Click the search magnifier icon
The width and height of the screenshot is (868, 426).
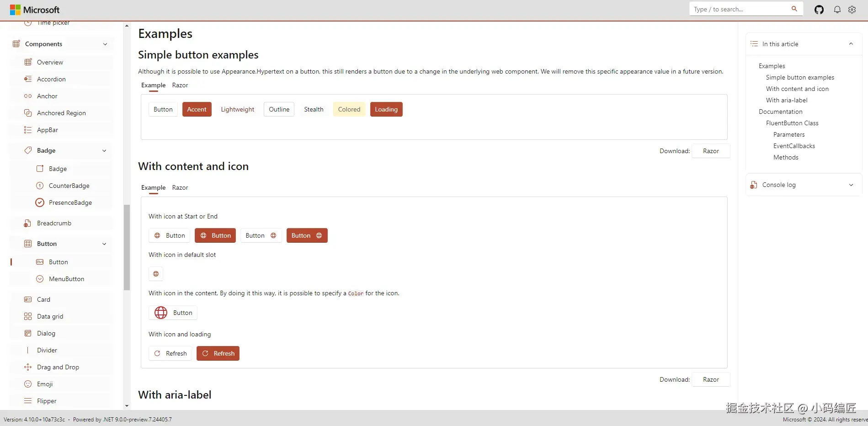click(794, 9)
